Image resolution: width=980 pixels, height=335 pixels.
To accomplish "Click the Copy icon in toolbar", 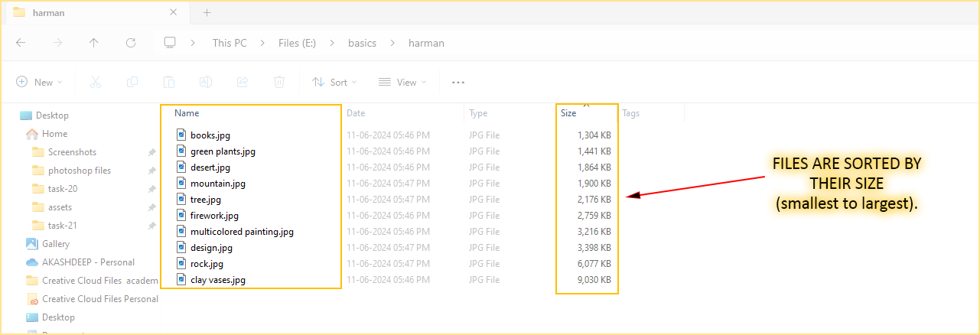I will [132, 82].
